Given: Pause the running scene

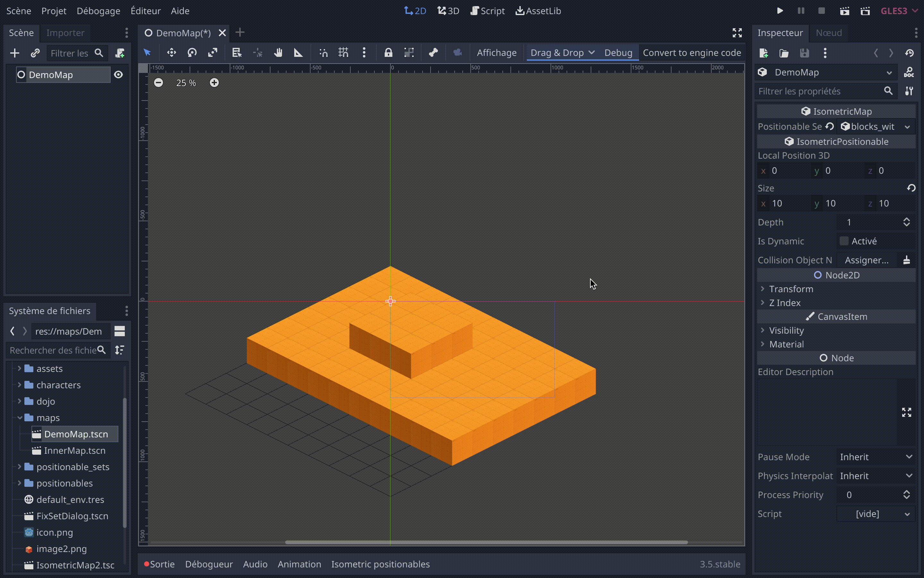Looking at the screenshot, I should coord(801,11).
